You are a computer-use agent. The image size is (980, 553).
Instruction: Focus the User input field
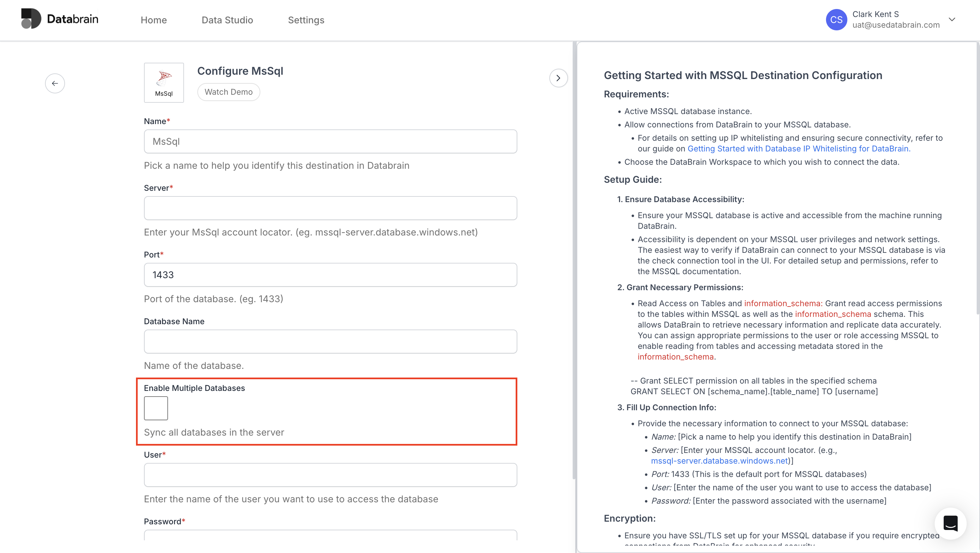click(330, 475)
